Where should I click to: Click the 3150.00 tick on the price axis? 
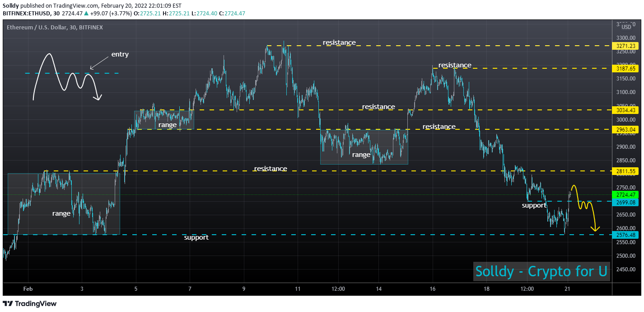pyautogui.click(x=626, y=79)
